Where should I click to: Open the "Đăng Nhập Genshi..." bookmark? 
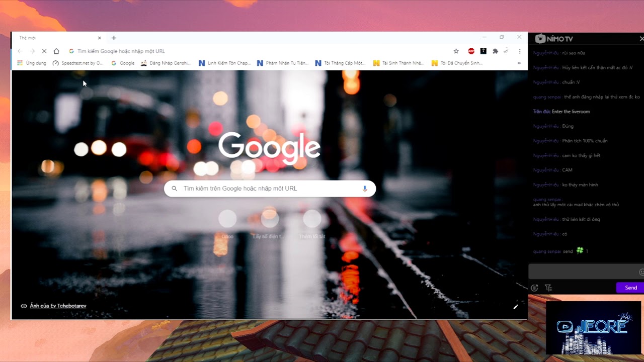point(166,63)
